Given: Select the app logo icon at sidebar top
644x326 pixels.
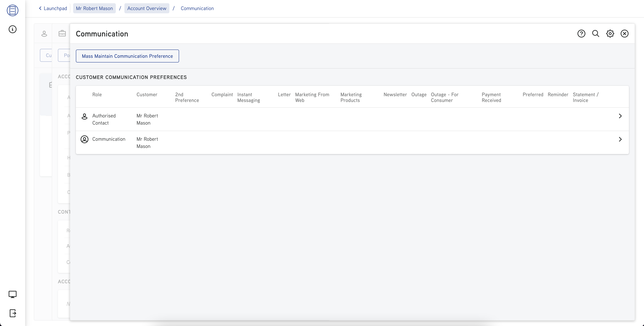Looking at the screenshot, I should pos(13,10).
